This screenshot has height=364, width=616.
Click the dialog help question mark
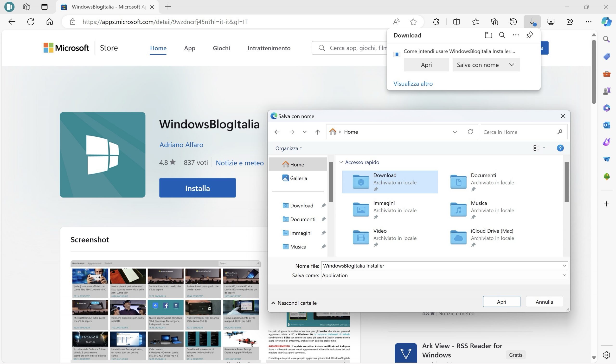560,148
